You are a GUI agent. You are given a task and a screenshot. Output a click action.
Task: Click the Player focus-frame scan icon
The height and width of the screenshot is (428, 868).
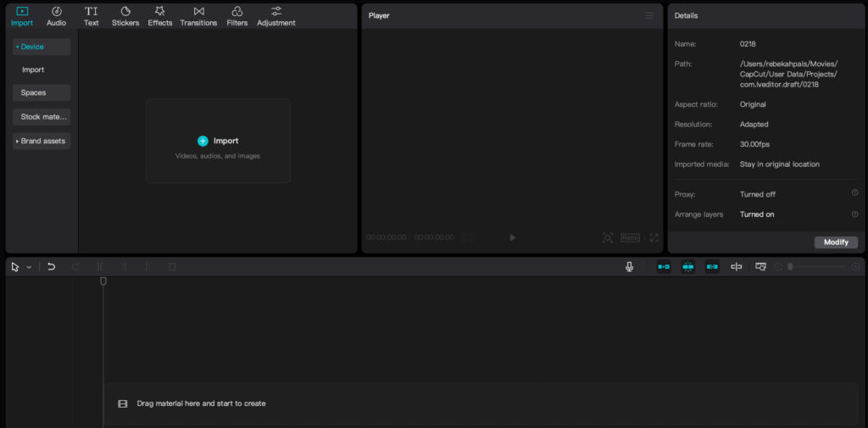tap(607, 237)
